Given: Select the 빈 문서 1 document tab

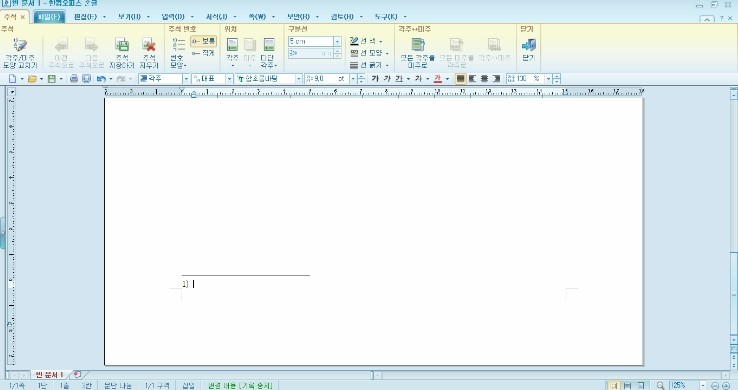Looking at the screenshot, I should (x=49, y=374).
